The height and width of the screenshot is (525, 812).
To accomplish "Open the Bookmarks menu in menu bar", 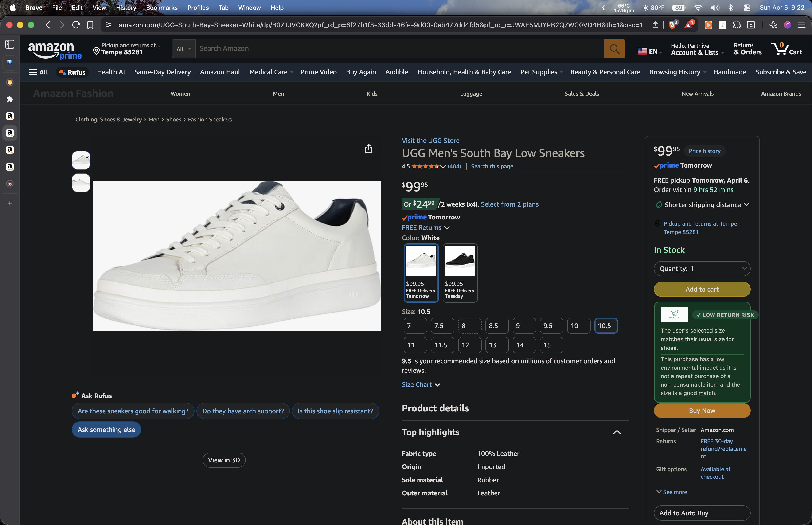I will pyautogui.click(x=161, y=8).
